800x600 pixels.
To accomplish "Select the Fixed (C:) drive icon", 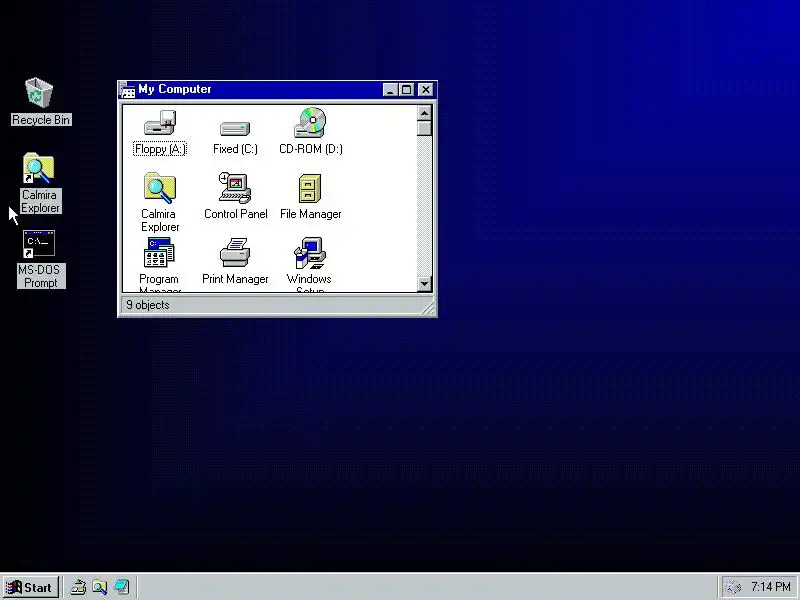I will click(x=235, y=128).
